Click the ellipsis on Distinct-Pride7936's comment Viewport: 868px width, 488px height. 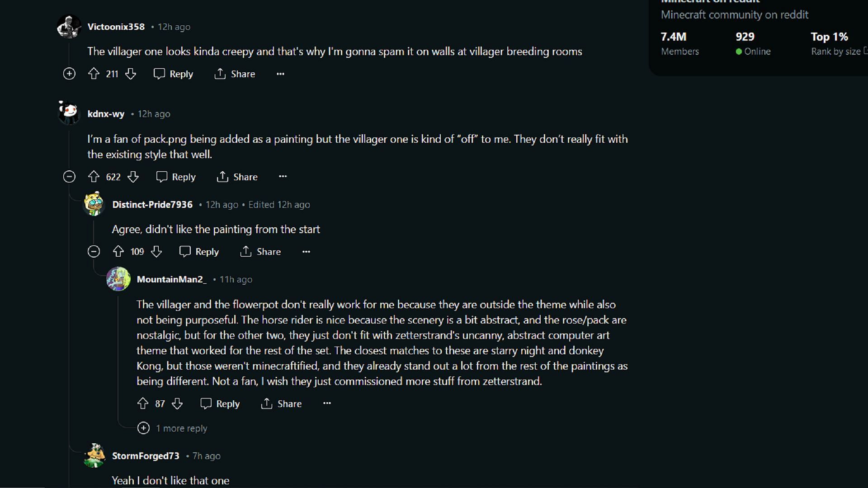point(306,251)
